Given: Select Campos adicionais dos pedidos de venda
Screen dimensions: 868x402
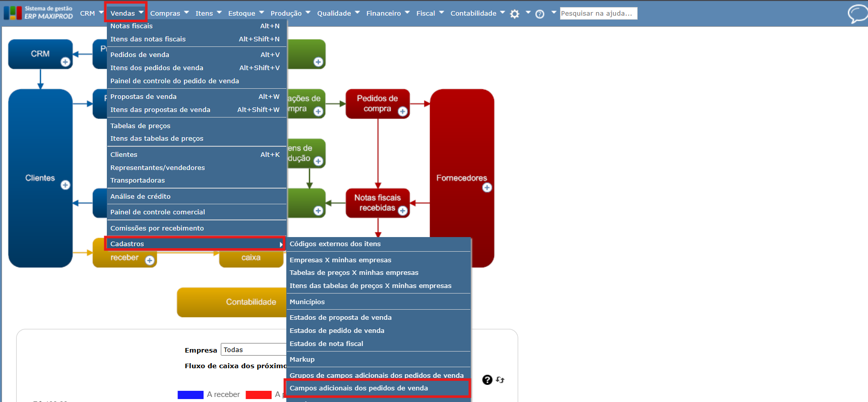Looking at the screenshot, I should (378, 388).
